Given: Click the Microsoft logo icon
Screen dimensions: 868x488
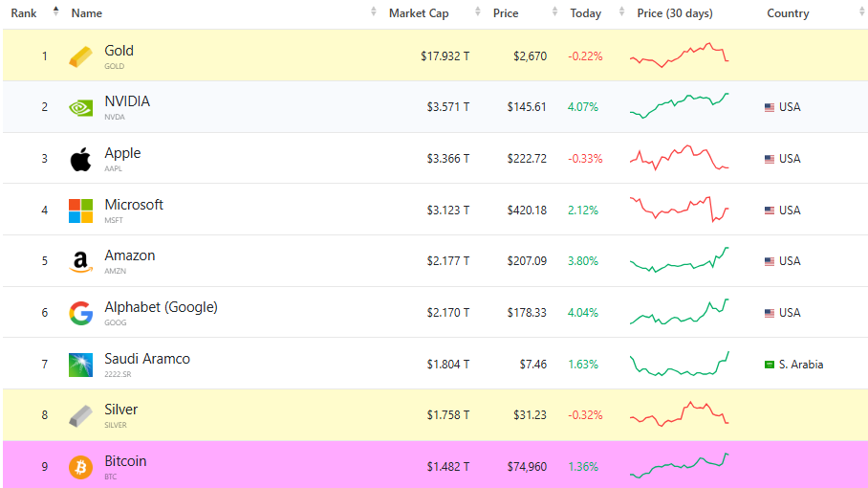Looking at the screenshot, I should coord(81,211).
